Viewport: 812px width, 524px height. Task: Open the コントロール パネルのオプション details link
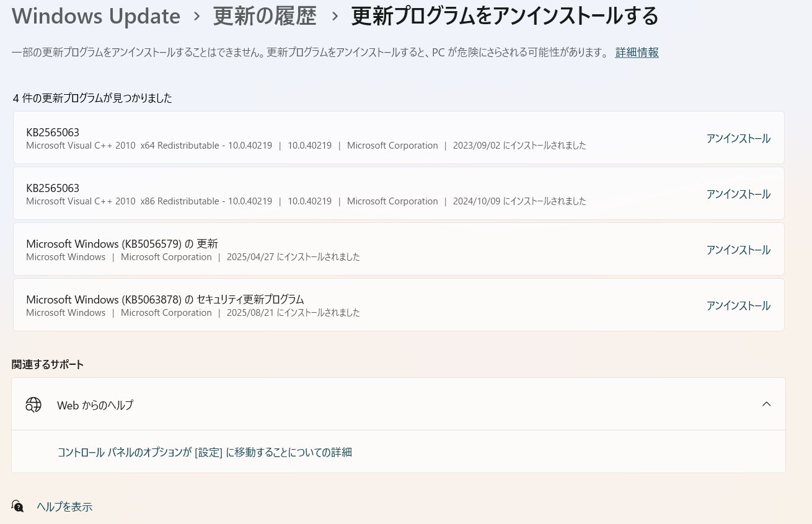(x=205, y=452)
